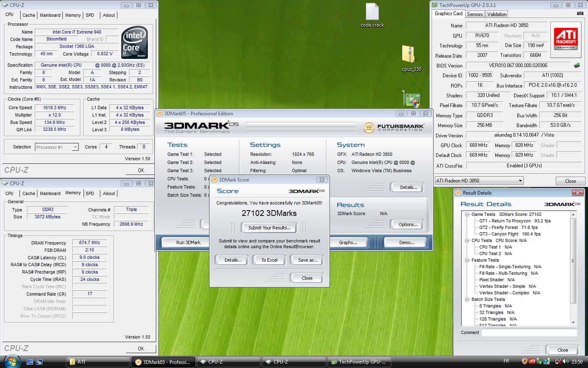Click OK in the lower CPU-Z window
Screen dimensions: 588x368
coord(141,349)
